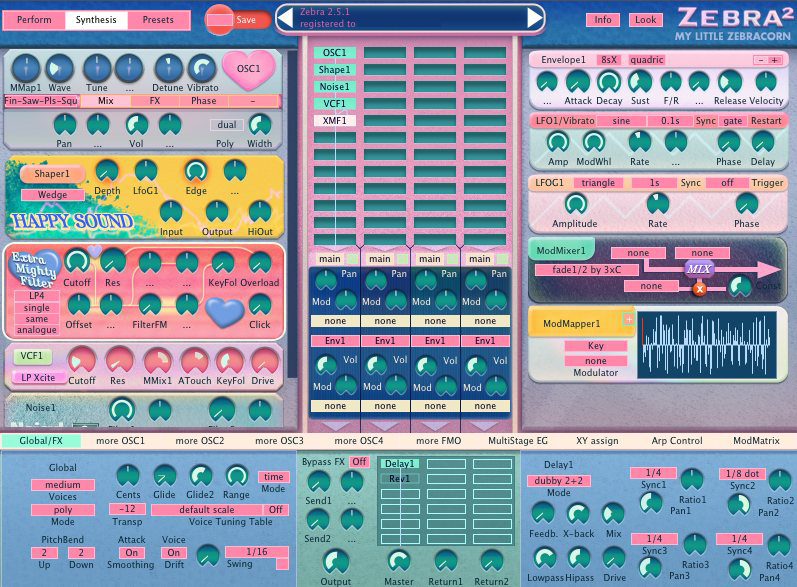
Task: Click the PitchBend Up value field
Action: (44, 553)
